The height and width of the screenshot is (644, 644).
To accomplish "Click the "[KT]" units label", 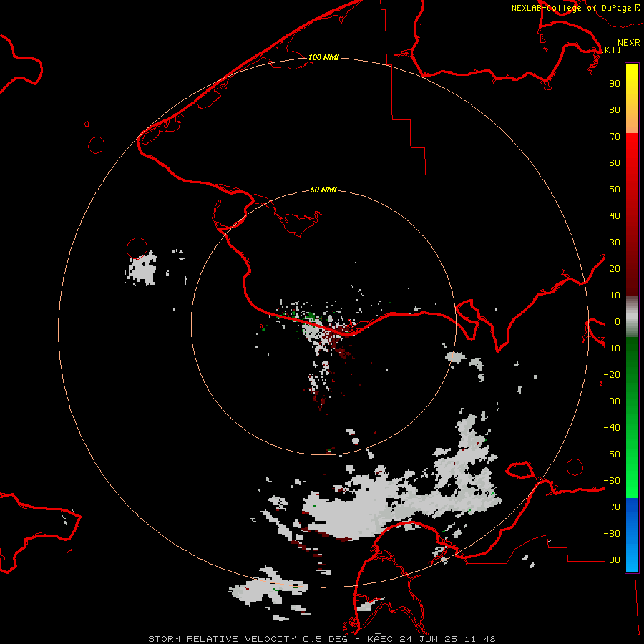I will click(x=611, y=49).
